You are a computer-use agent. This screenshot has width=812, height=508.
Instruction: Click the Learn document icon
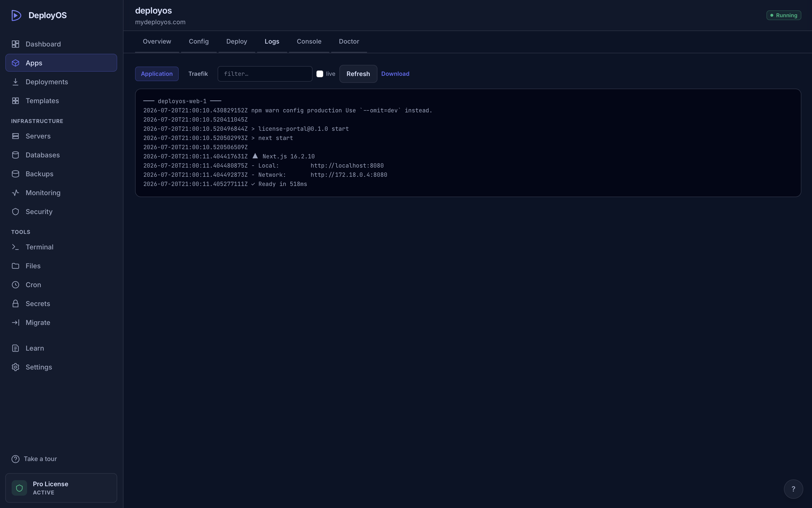coord(15,348)
